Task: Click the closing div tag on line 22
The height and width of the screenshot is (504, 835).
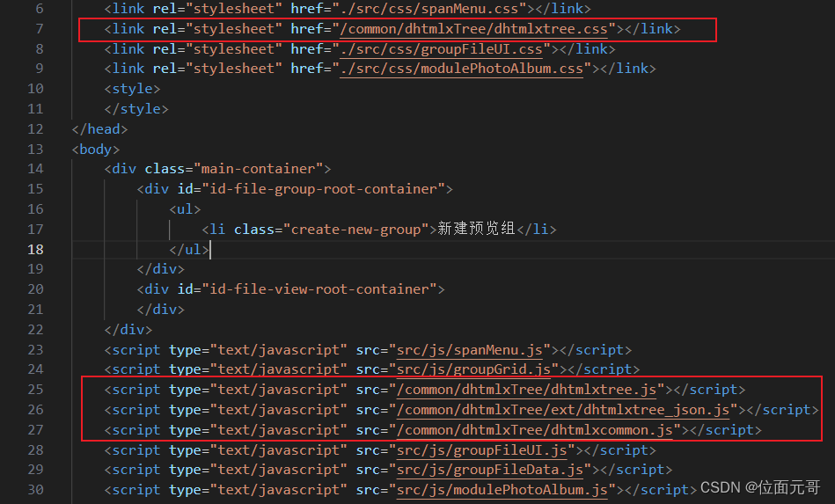Action: [128, 330]
